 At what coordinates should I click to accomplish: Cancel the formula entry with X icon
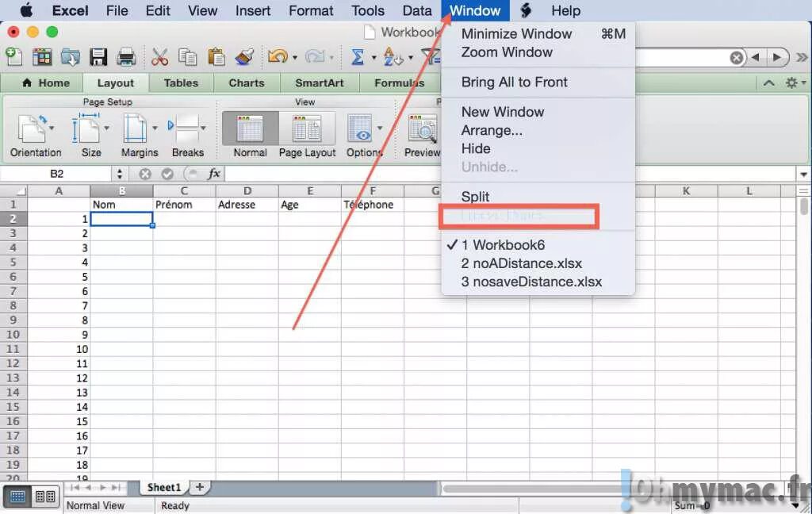tap(145, 174)
